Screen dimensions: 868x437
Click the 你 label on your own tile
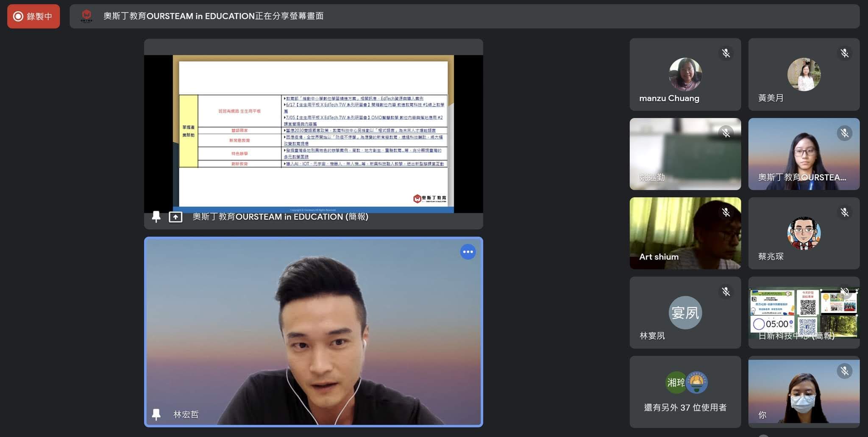coord(762,415)
